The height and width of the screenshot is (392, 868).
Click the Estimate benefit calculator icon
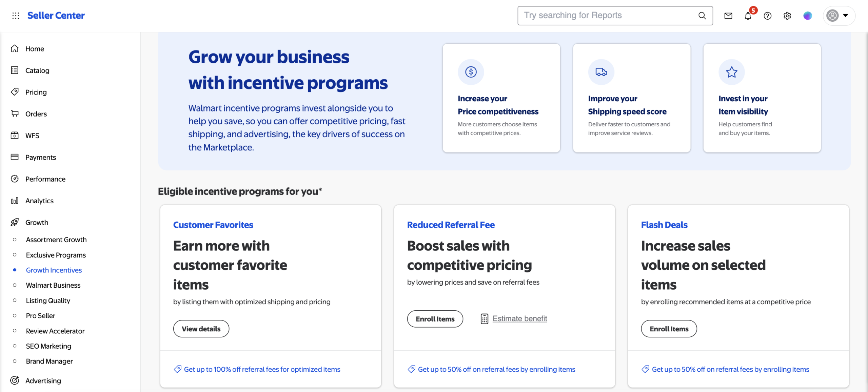click(485, 319)
